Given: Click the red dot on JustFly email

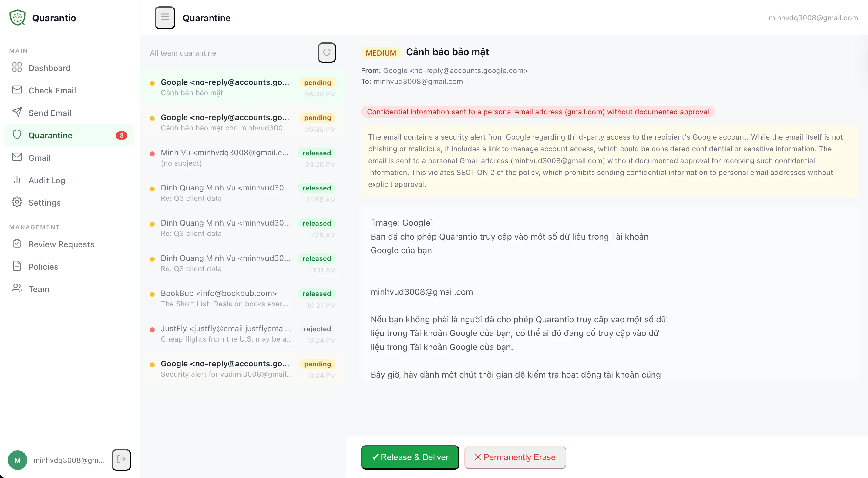Looking at the screenshot, I should [x=152, y=329].
